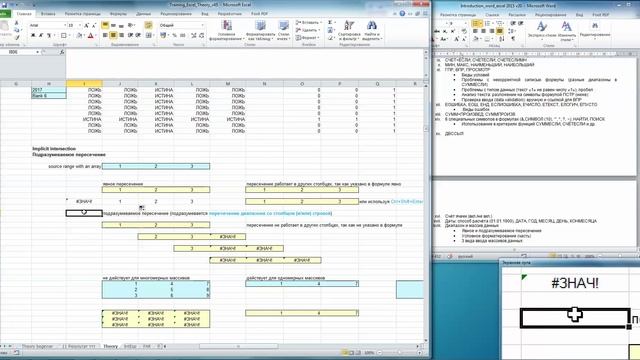640x360 pixels.
Task: Toggle Justify alignment in Word
Action: coord(500,31)
